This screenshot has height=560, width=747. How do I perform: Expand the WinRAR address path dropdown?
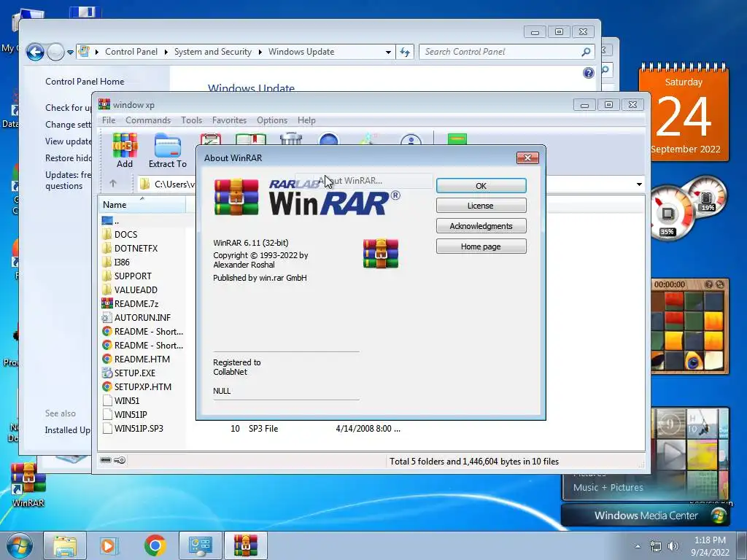tap(639, 184)
